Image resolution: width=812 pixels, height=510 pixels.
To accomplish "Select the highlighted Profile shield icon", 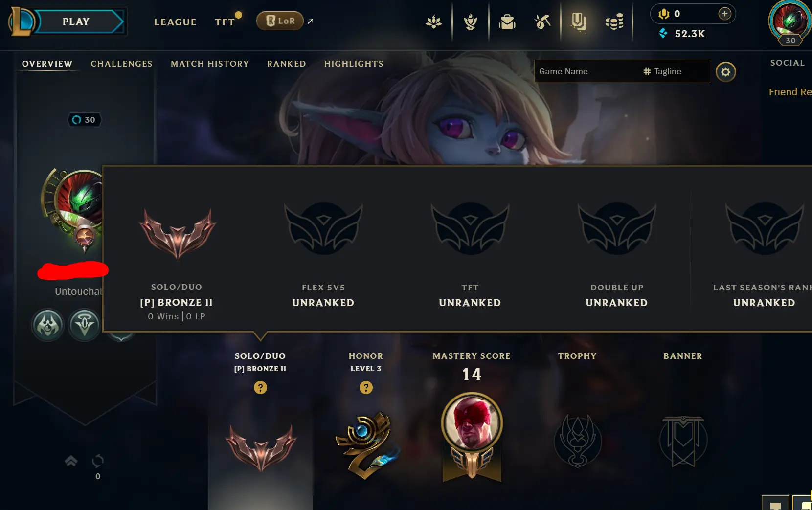I will click(579, 22).
